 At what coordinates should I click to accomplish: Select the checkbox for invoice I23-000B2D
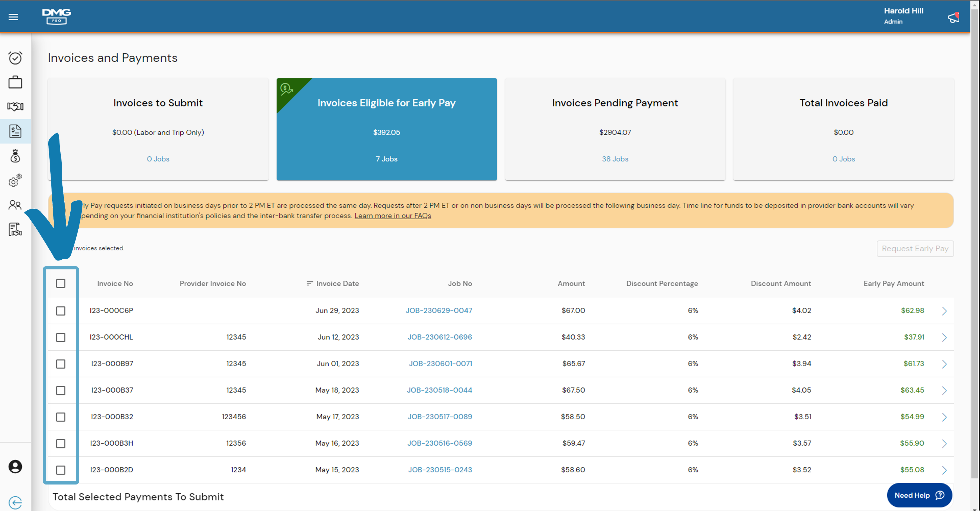click(61, 470)
